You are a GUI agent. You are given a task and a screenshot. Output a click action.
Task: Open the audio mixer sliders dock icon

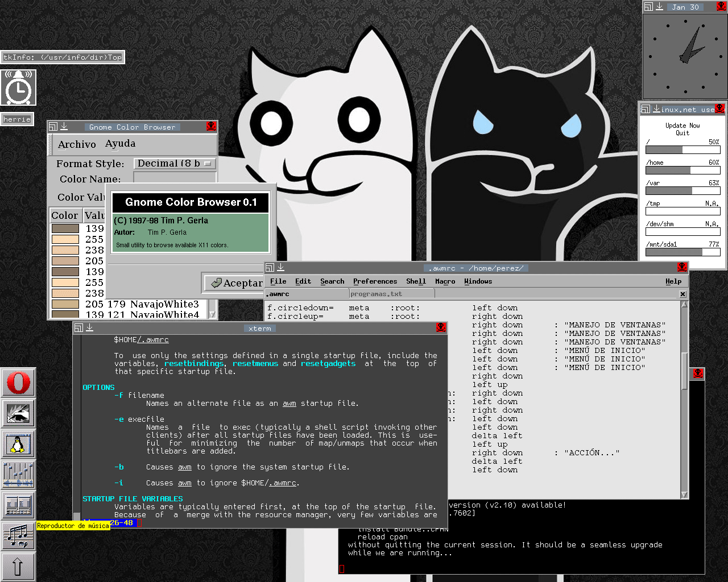point(18,475)
